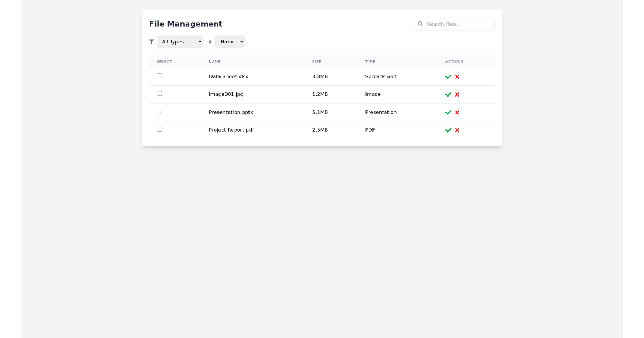Approve Data Sheet.xlsx with the green check
Screen dimensions: 644x338
448,77
